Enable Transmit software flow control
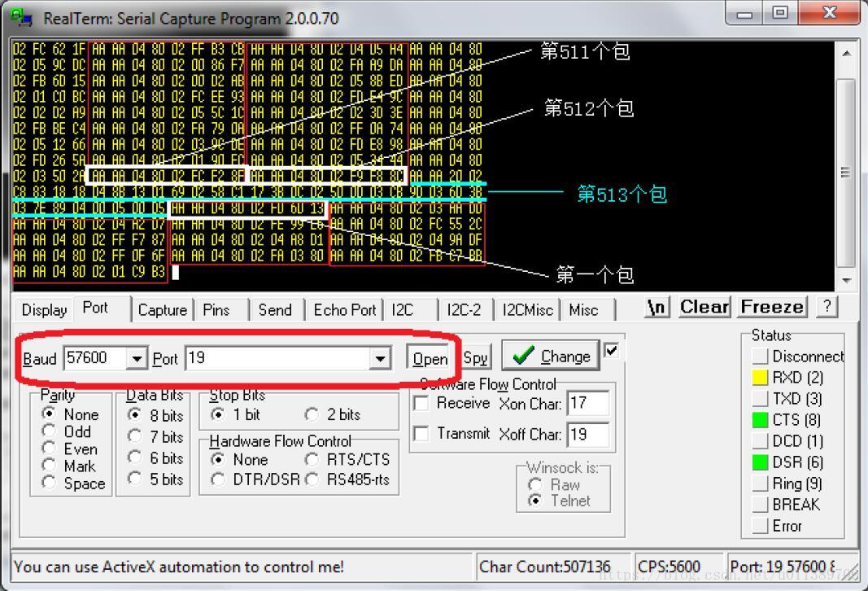Image resolution: width=868 pixels, height=591 pixels. [421, 433]
